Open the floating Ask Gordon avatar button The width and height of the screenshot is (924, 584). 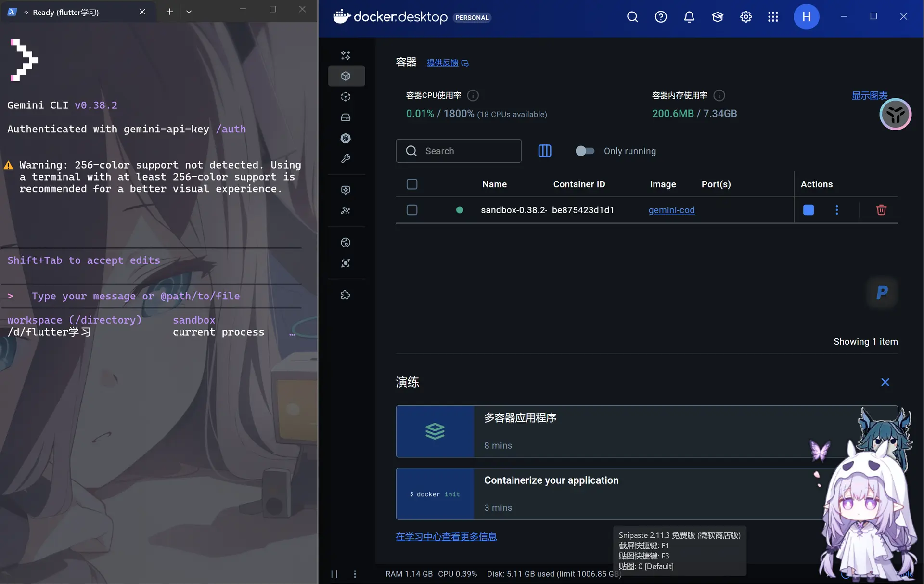tap(895, 114)
